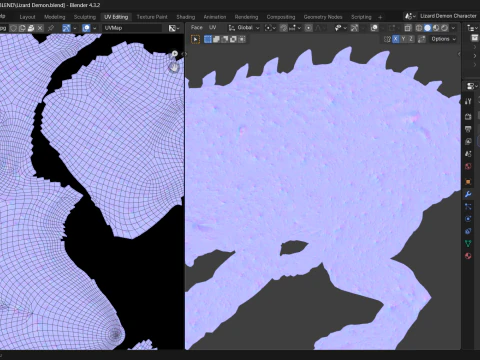Open object type visibility dropdown

(x=340, y=28)
